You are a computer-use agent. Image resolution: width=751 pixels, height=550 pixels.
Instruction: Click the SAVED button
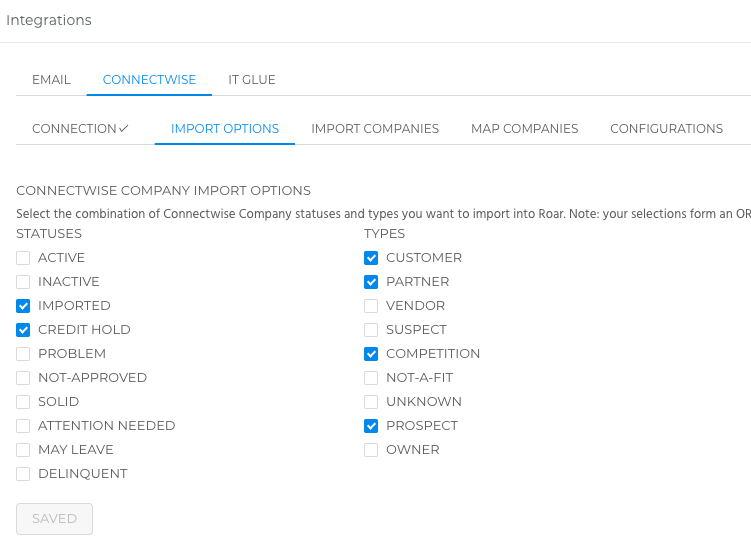click(x=54, y=518)
